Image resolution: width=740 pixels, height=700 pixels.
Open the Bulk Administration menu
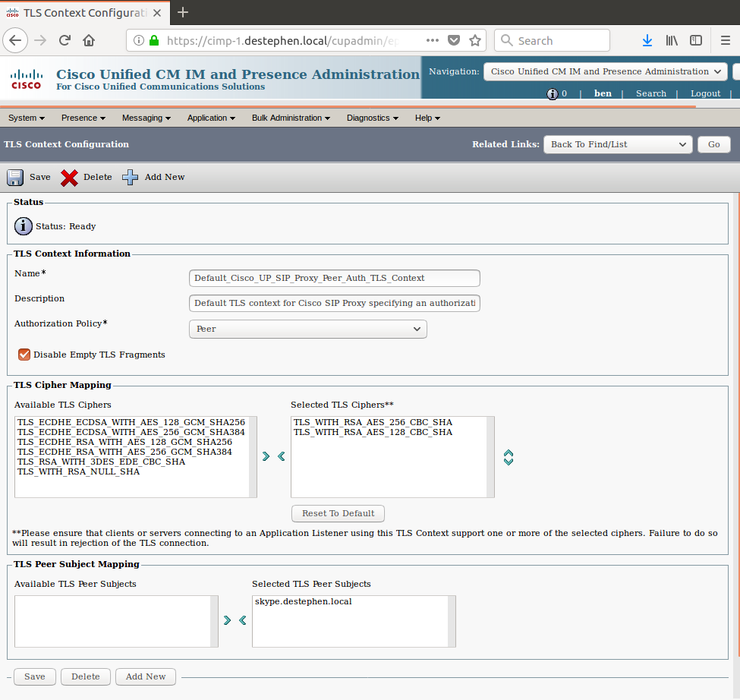pos(291,118)
